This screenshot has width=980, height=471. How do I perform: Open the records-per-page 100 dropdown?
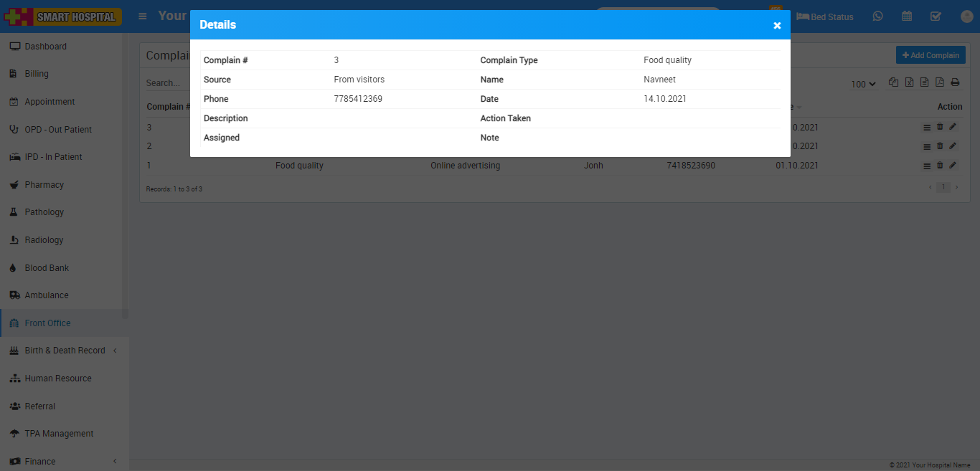coord(863,84)
